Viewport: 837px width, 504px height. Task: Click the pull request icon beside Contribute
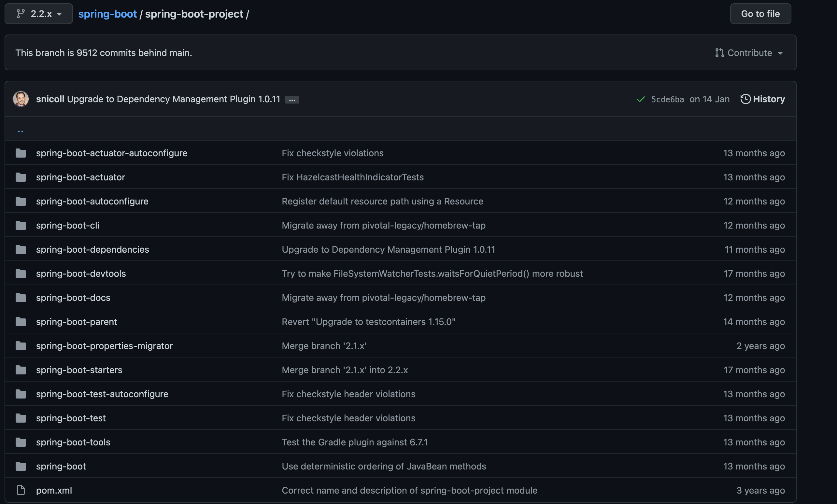[x=719, y=53]
